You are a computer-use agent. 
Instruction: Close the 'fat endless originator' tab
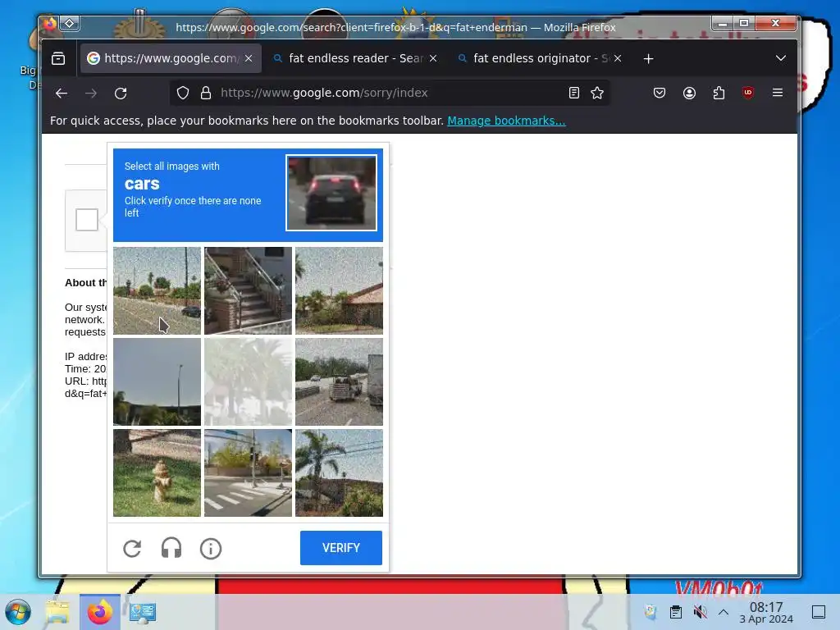tap(618, 58)
